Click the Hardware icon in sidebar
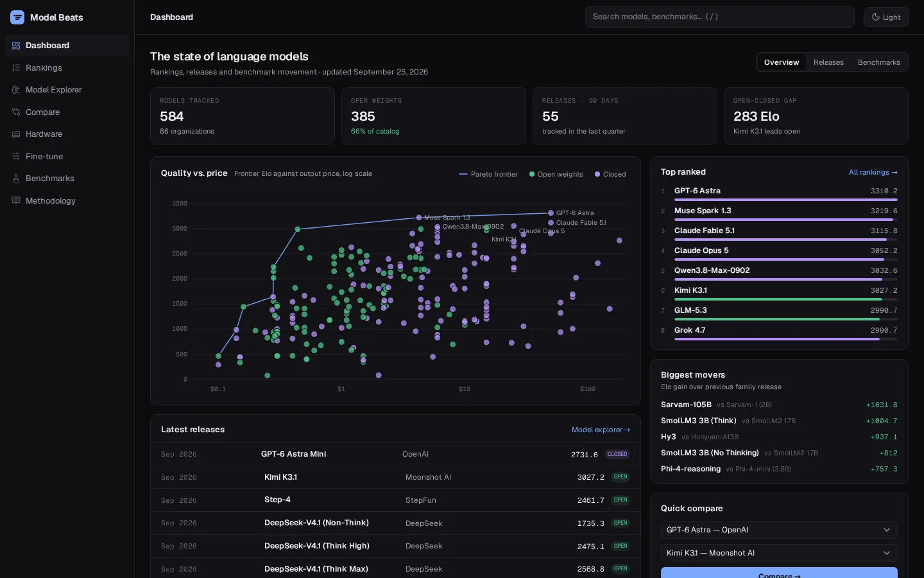The image size is (924, 578). [x=16, y=134]
